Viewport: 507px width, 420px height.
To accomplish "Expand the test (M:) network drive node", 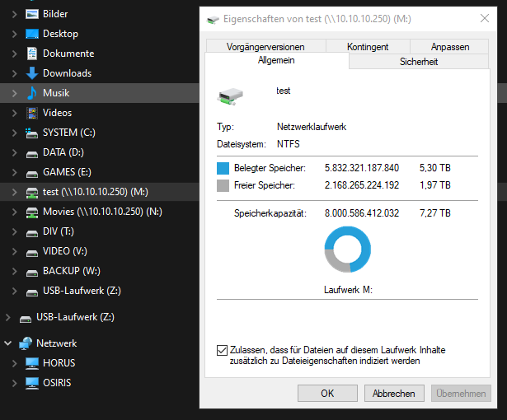I will [14, 192].
